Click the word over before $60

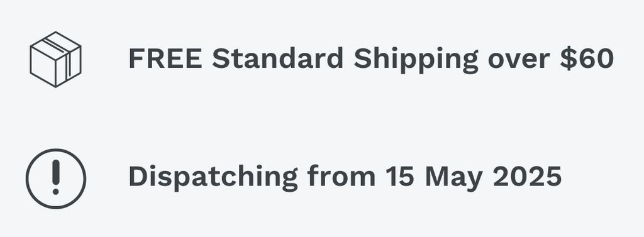tap(519, 60)
